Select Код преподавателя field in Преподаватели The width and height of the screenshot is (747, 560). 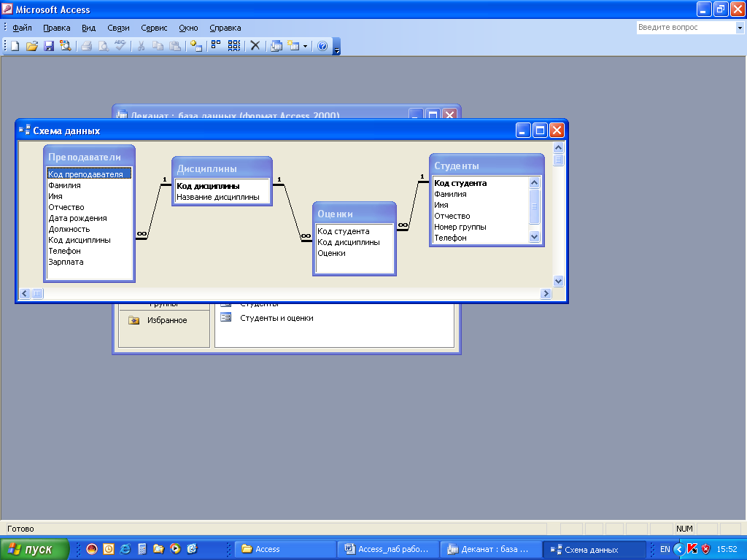point(89,174)
